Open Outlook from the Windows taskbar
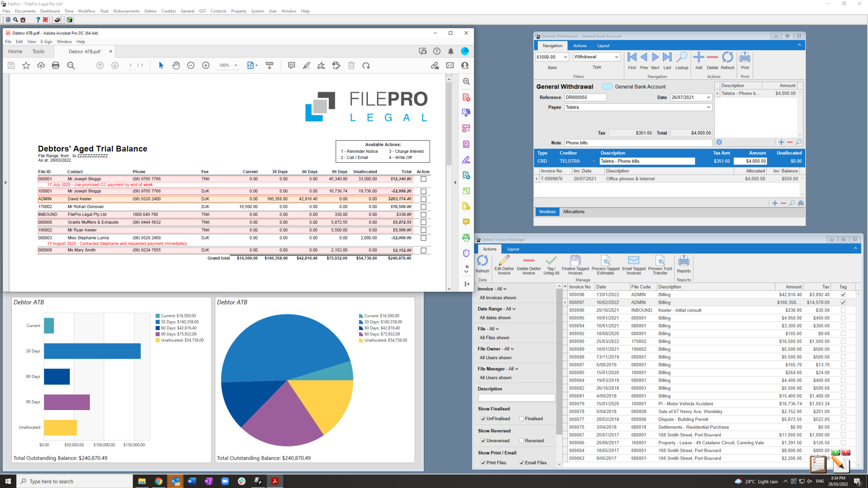 (x=175, y=481)
